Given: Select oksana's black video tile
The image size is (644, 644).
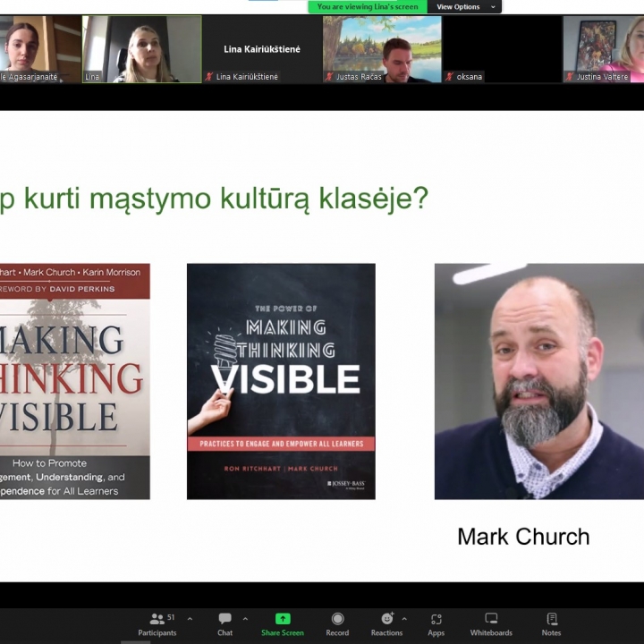Looking at the screenshot, I should 502,49.
